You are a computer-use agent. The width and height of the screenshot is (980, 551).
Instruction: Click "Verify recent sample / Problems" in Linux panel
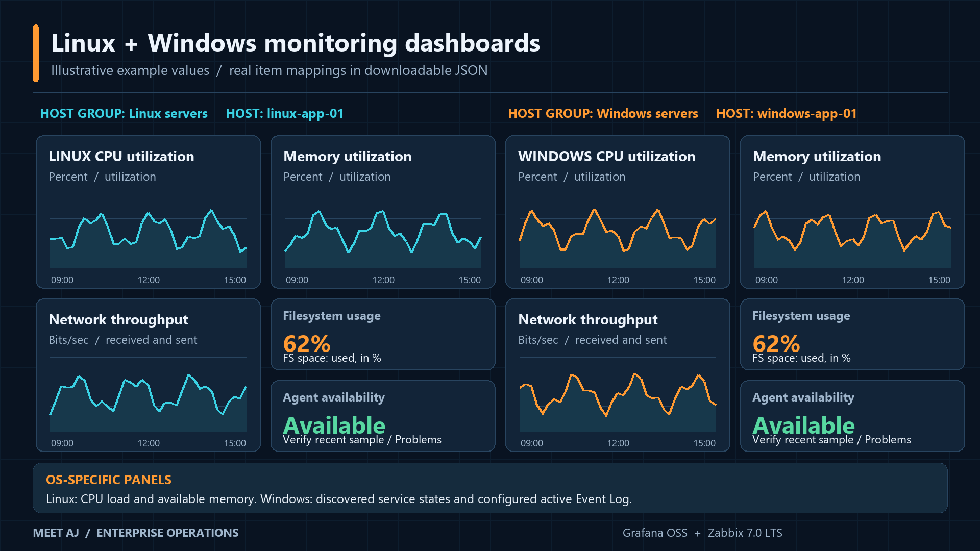coord(362,440)
